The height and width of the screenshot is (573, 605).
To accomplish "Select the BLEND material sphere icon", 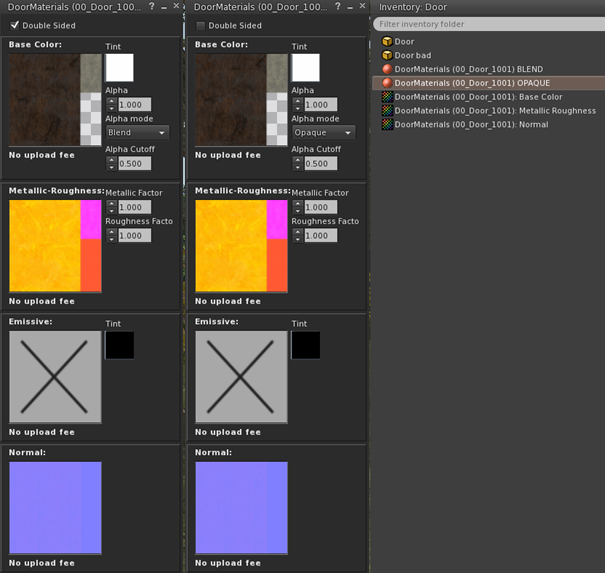I will coord(387,70).
